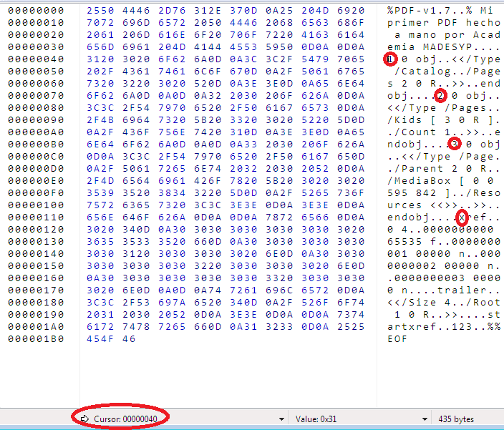Click hex cell 7261
Viewport: 504px width, 430px height.
tap(243, 290)
